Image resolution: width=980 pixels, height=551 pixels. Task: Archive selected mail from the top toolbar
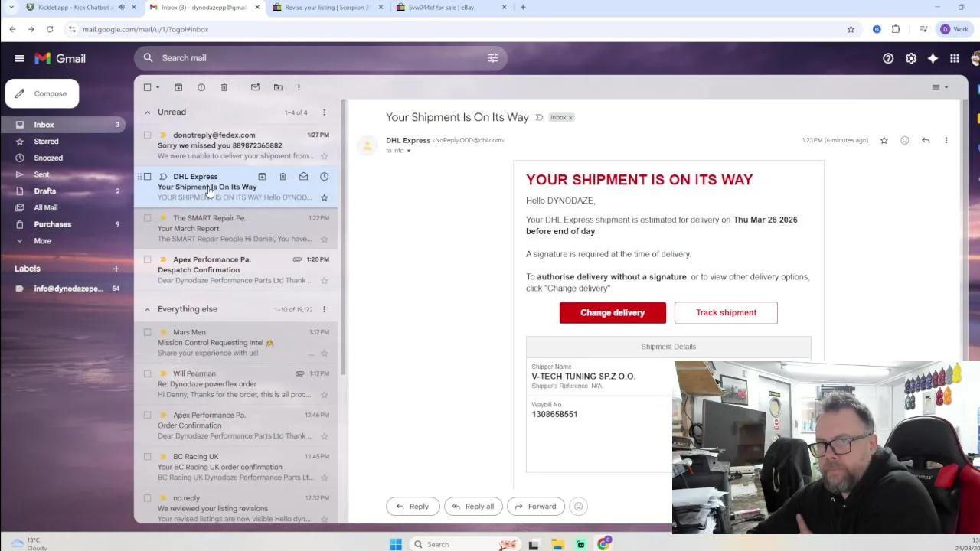(178, 87)
